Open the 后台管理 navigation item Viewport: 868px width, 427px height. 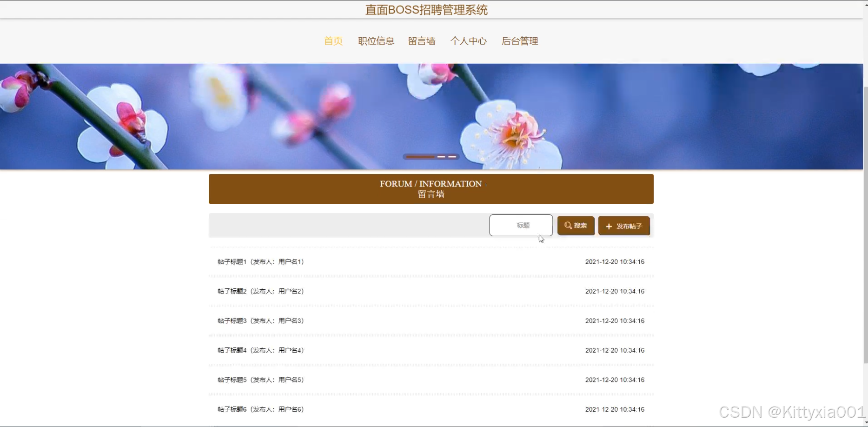[x=519, y=41]
